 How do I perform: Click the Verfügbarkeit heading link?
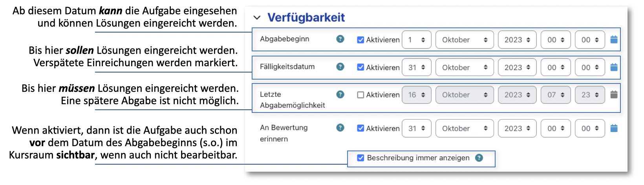(x=306, y=18)
